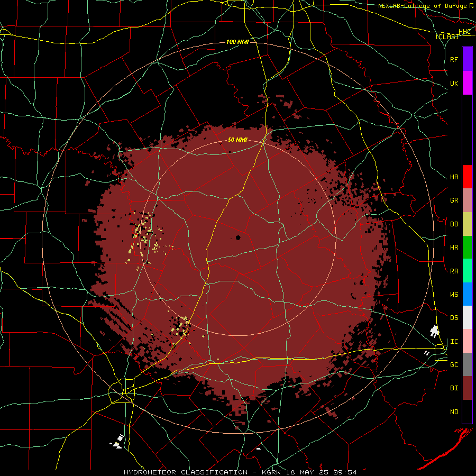Click the [CLAS] units label

tap(447, 37)
